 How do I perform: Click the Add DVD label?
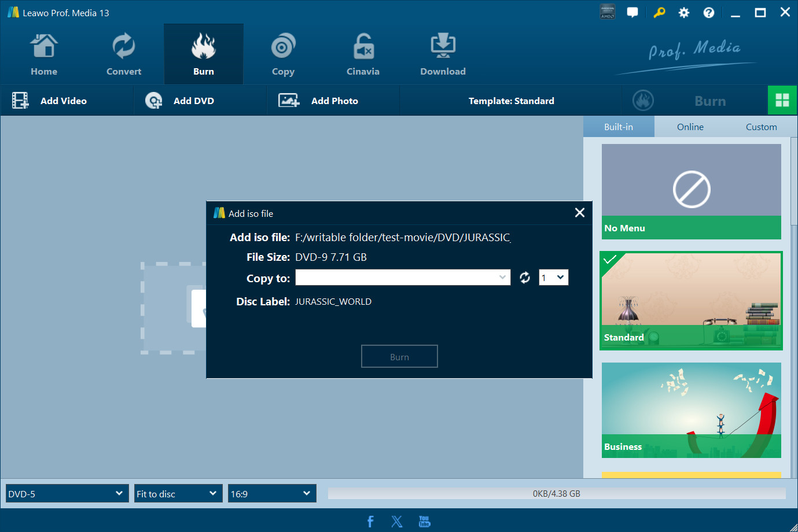pyautogui.click(x=194, y=101)
